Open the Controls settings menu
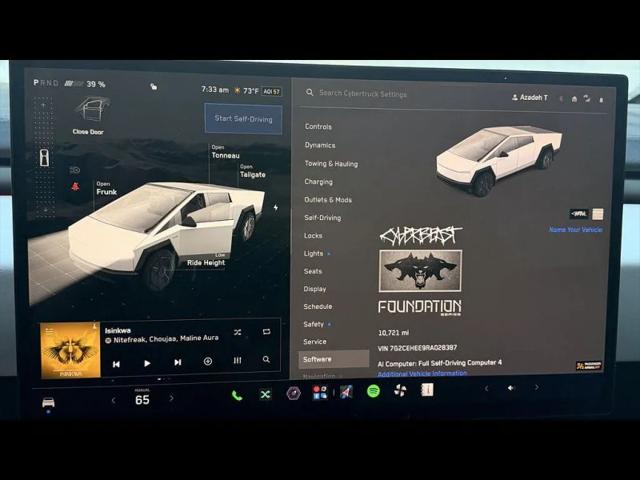This screenshot has height=480, width=640. coord(318,127)
